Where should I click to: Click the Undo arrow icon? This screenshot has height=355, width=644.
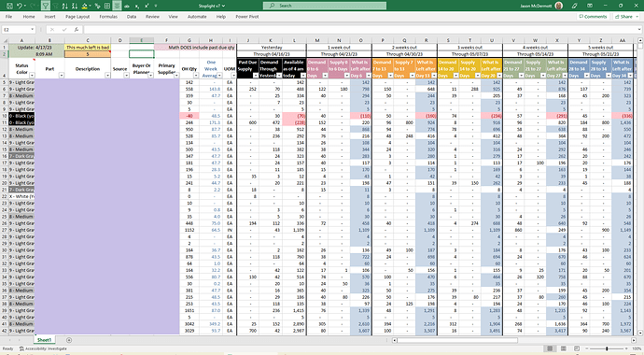click(x=20, y=6)
